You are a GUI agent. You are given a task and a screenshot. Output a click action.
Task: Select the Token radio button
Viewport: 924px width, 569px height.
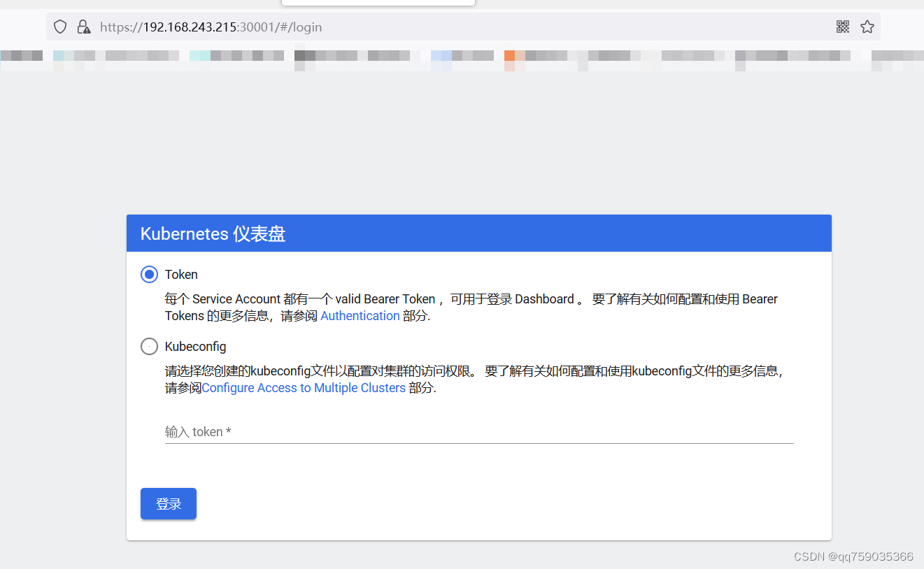coord(149,275)
